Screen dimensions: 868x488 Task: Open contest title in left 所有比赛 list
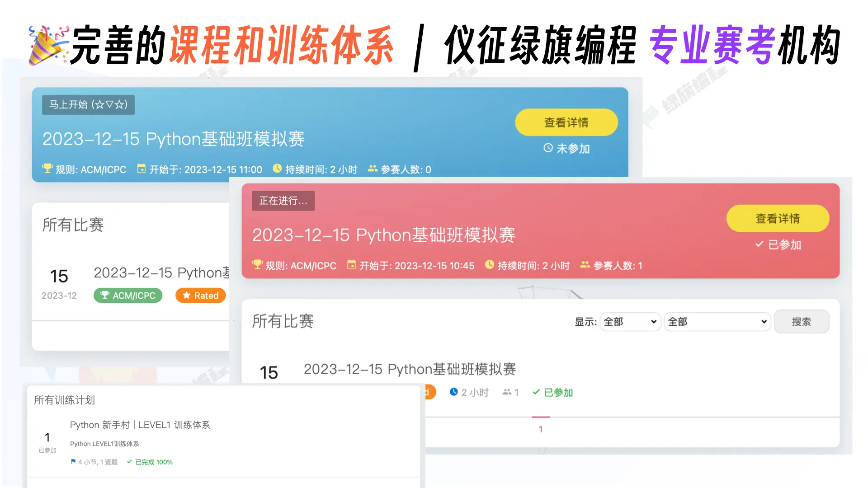[162, 273]
